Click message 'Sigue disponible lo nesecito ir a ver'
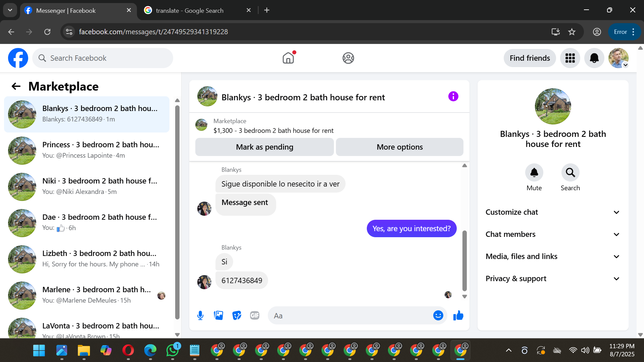The image size is (644, 362). click(x=280, y=184)
